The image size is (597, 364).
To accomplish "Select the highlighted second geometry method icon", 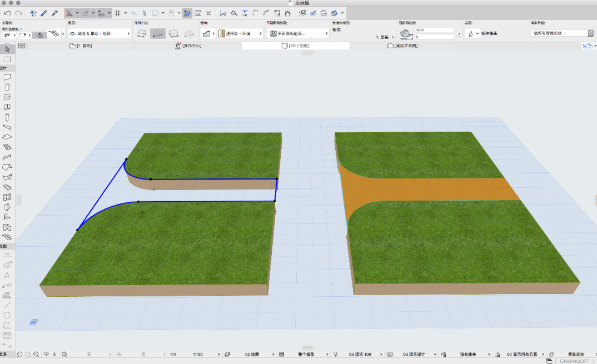I will click(158, 33).
